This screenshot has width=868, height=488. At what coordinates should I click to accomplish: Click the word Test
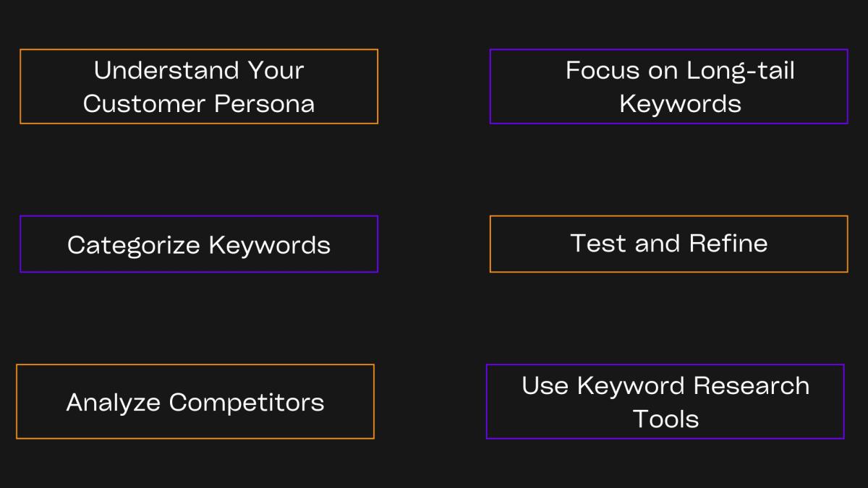(599, 243)
